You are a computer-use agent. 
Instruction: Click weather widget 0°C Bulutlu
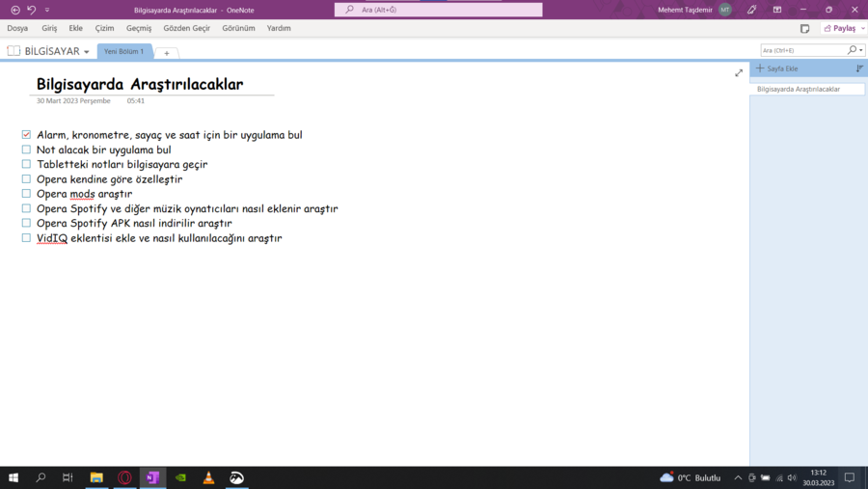(x=691, y=477)
